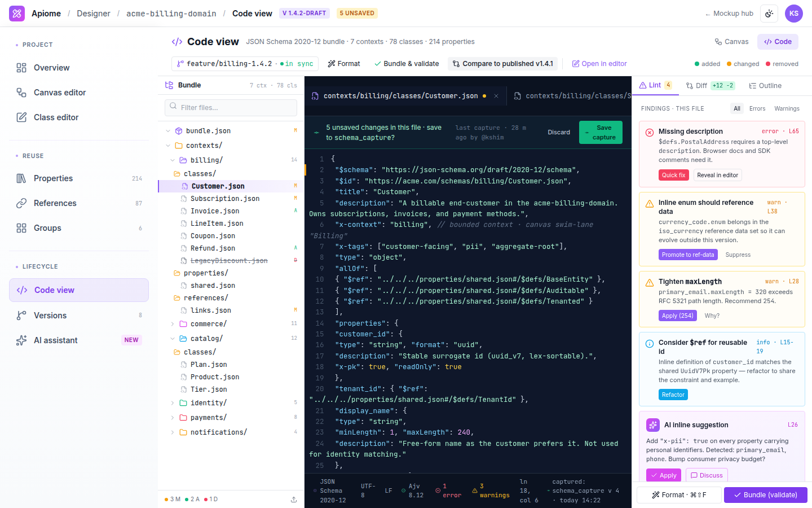Open Groups in sidebar

(x=79, y=228)
